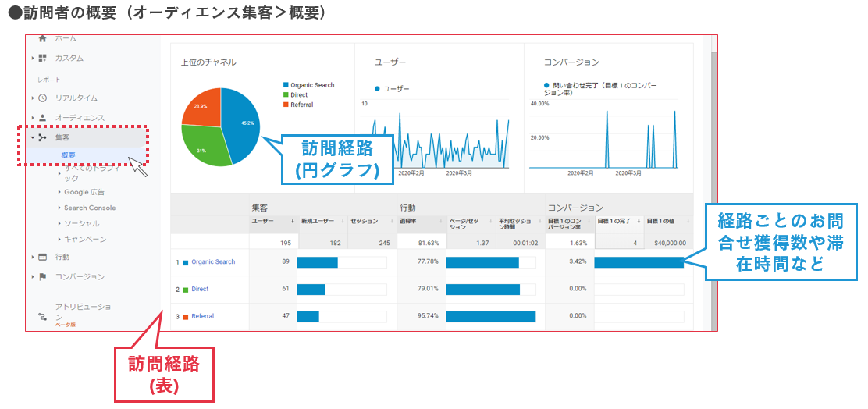Sort table by 平均セッション時間 column

pyautogui.click(x=521, y=223)
